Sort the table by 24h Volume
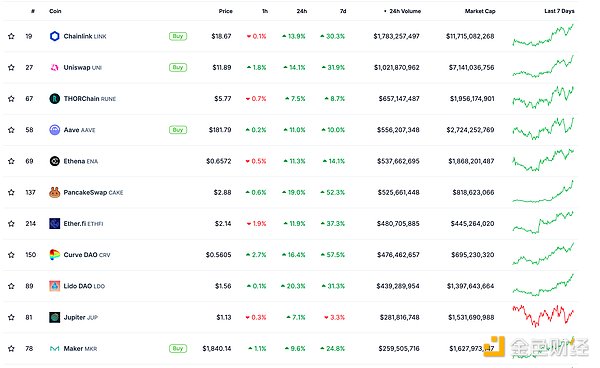Image resolution: width=600 pixels, height=368 pixels. coord(405,11)
